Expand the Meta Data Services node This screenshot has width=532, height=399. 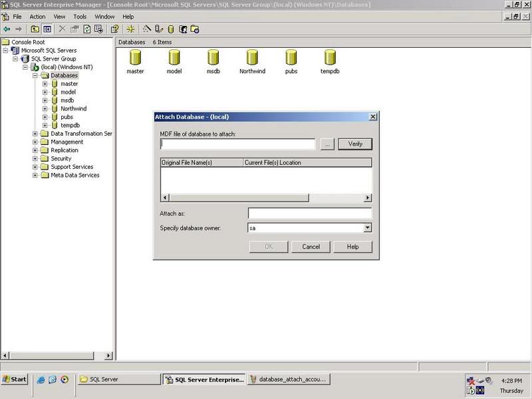35,176
